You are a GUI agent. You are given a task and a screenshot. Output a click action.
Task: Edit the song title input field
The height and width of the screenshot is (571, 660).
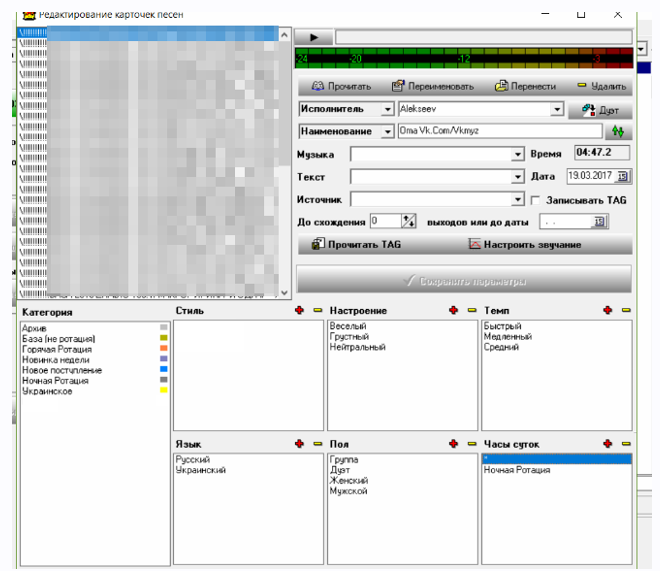coord(500,131)
